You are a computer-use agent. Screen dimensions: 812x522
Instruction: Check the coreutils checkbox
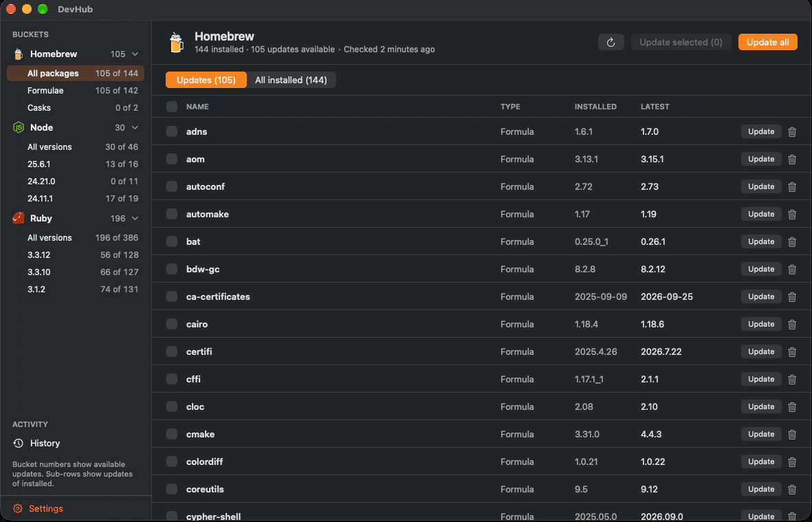(172, 489)
